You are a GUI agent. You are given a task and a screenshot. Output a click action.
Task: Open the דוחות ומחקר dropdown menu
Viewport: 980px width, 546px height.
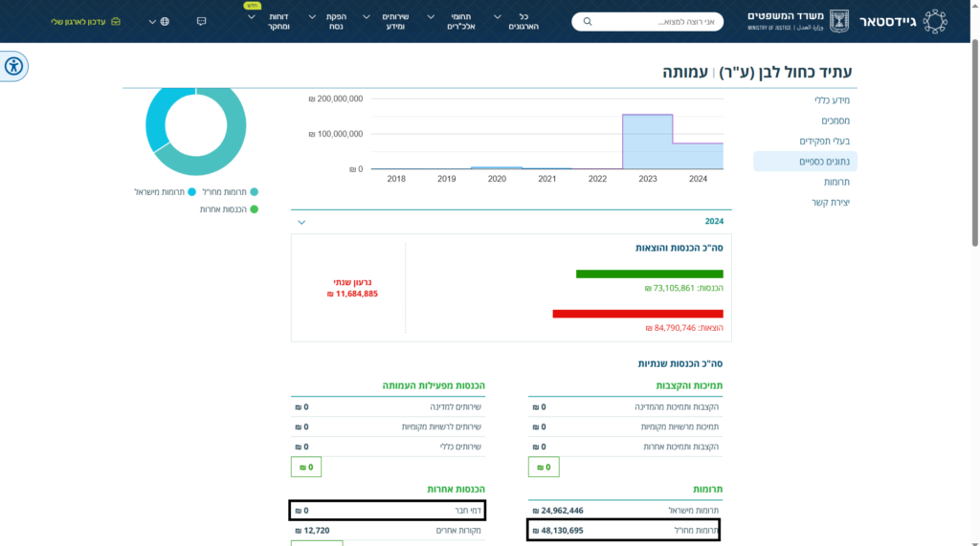271,21
